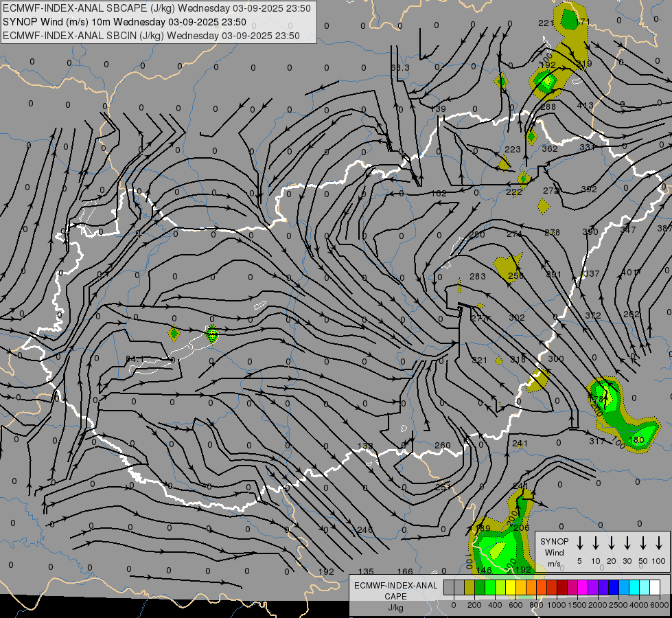Click the map value '206'

pyautogui.click(x=522, y=527)
